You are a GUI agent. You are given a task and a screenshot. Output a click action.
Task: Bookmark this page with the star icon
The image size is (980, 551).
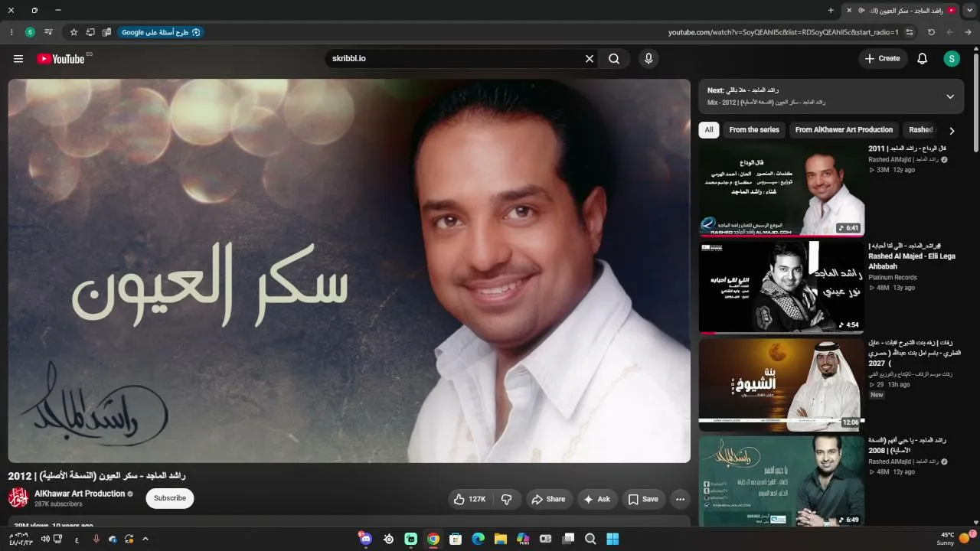73,32
